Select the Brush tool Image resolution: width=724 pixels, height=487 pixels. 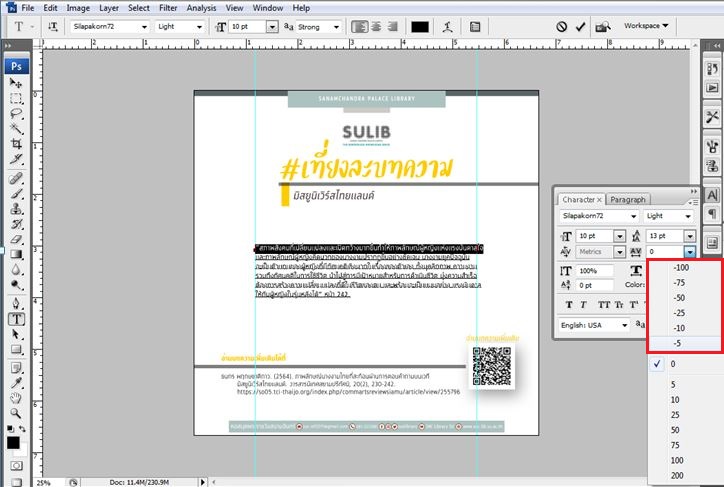16,193
